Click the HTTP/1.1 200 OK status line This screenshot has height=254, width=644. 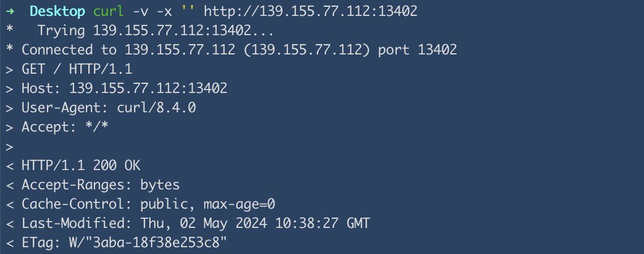81,166
